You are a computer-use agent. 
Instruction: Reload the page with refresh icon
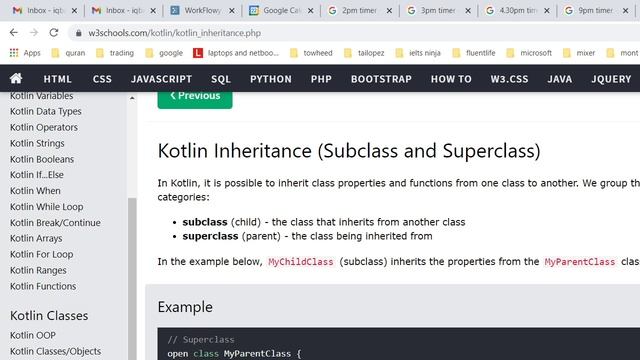tap(54, 33)
